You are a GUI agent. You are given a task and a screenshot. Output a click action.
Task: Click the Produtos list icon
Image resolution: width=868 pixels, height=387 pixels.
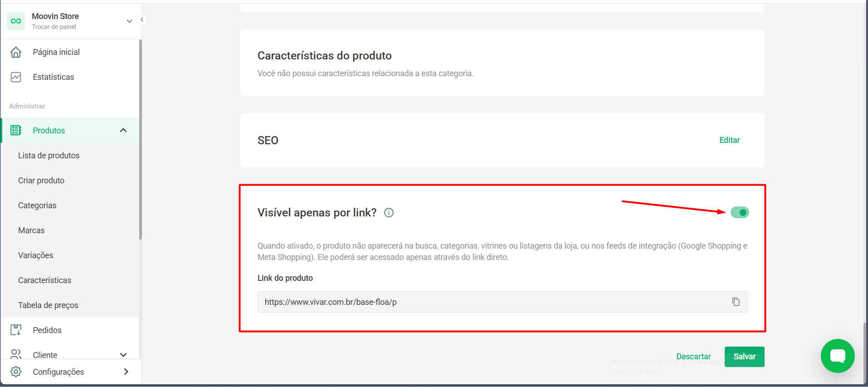[16, 130]
